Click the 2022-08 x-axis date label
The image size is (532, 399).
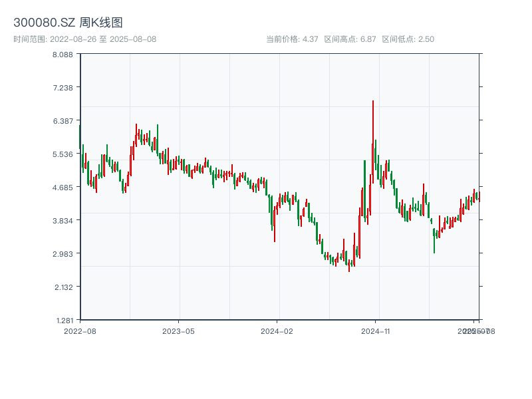(80, 331)
